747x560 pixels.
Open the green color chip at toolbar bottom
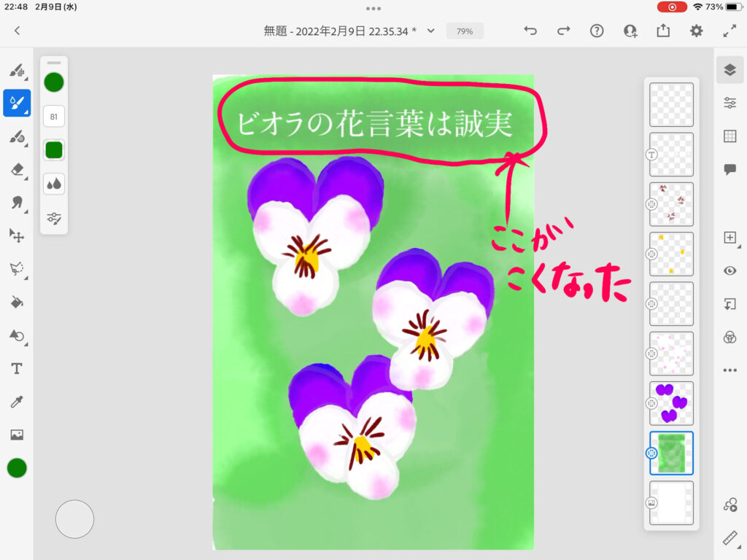(x=17, y=468)
